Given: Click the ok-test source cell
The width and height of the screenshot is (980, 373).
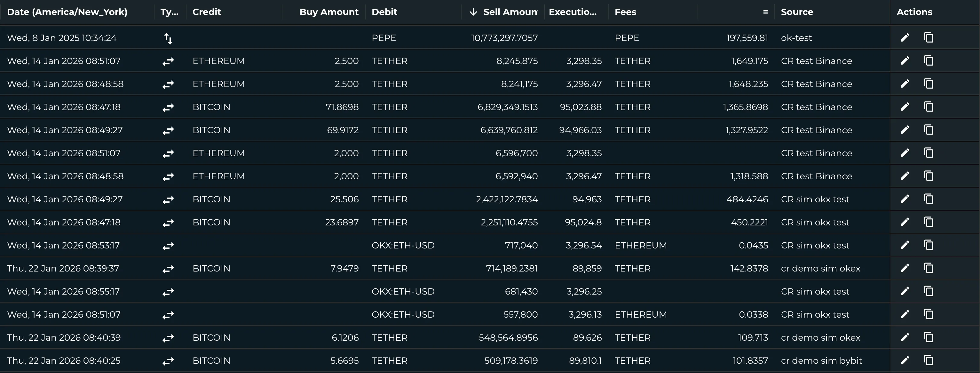Looking at the screenshot, I should click(796, 38).
